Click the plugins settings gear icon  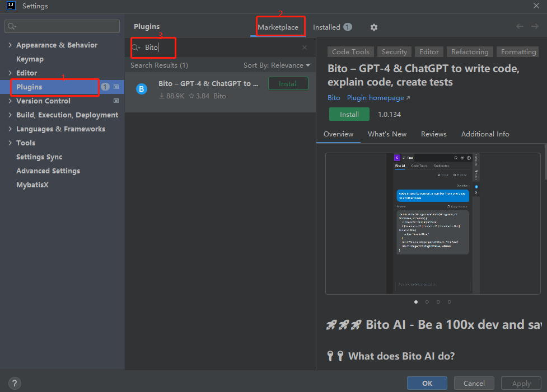(x=374, y=27)
